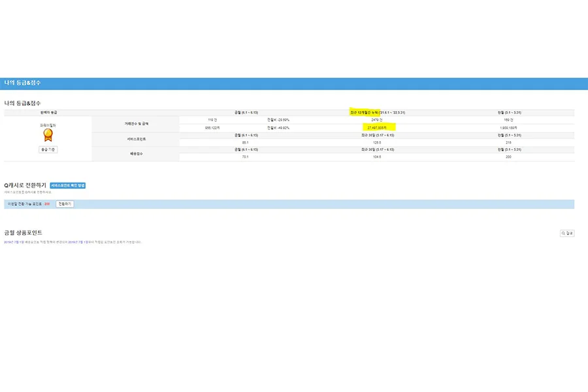Click the 최근 12개월간 누적 header
This screenshot has width=588, height=392.
pos(378,112)
